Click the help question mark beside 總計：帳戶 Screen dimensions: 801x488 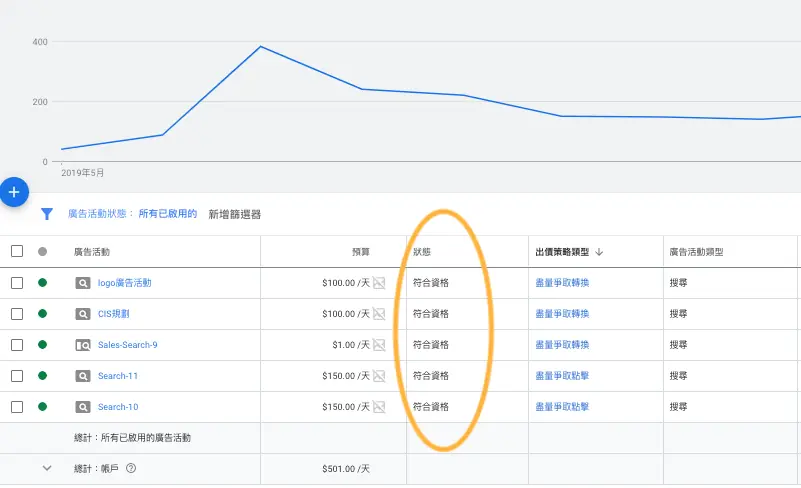(131, 468)
